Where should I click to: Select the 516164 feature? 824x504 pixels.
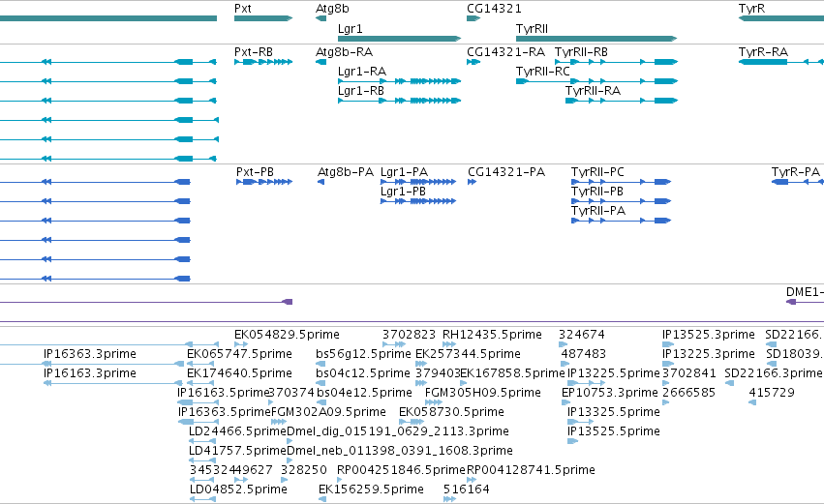pyautogui.click(x=449, y=499)
